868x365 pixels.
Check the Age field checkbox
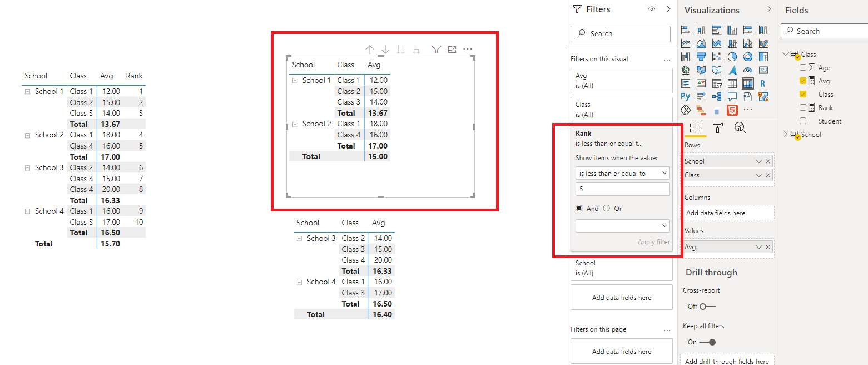(802, 67)
